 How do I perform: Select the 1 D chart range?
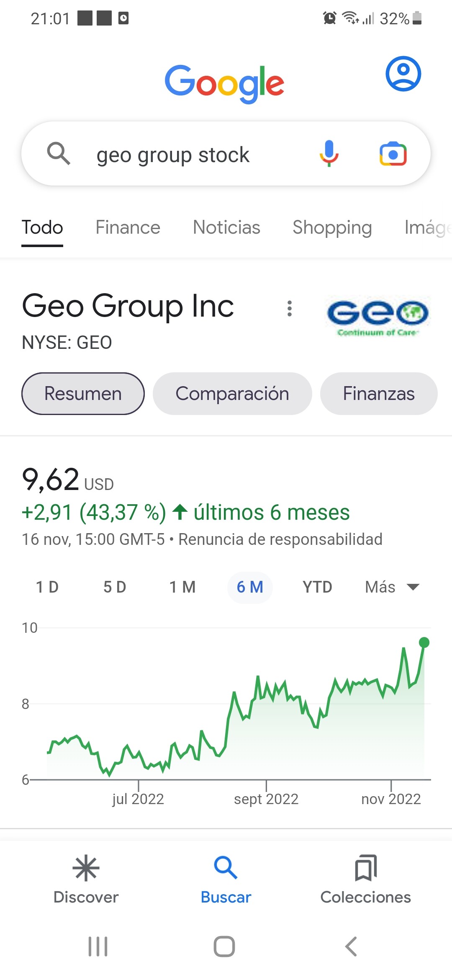tap(47, 587)
